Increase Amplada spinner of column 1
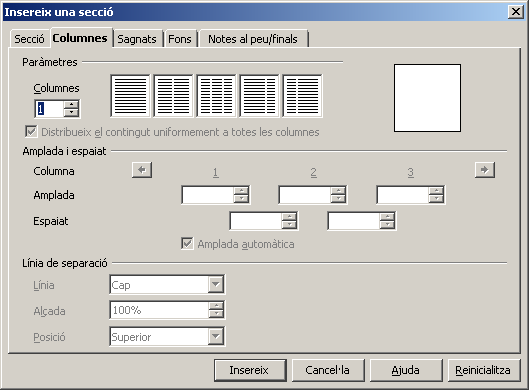 tap(241, 191)
